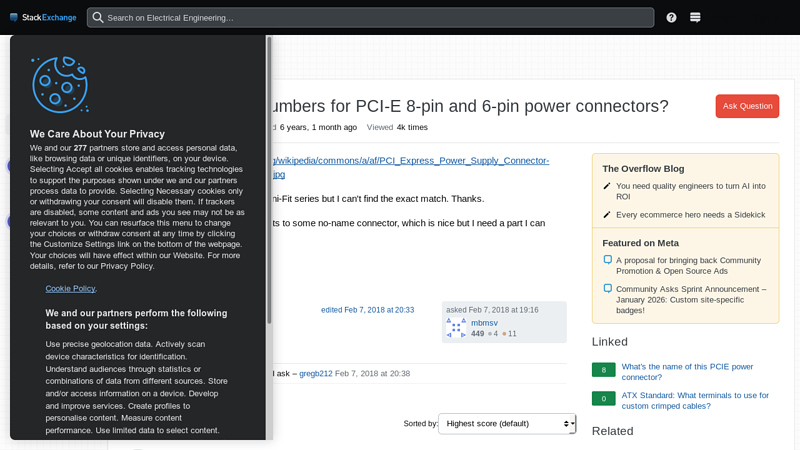Open the Stack Exchange sites list icon
800x450 pixels.
695,17
